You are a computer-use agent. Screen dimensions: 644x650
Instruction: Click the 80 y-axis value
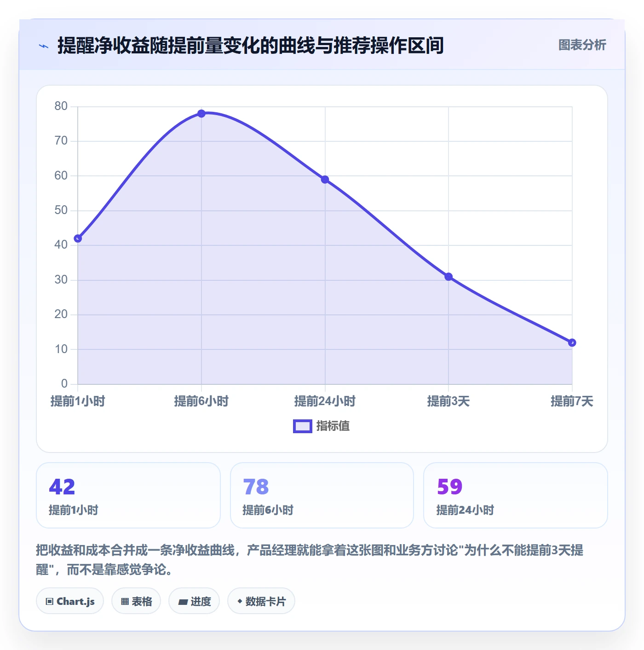[x=61, y=106]
